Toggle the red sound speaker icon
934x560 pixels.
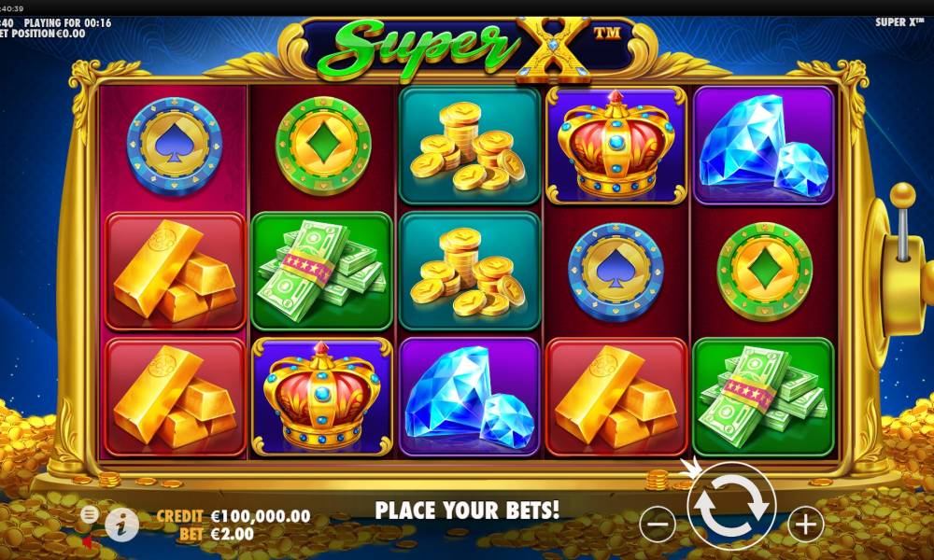pyautogui.click(x=88, y=542)
